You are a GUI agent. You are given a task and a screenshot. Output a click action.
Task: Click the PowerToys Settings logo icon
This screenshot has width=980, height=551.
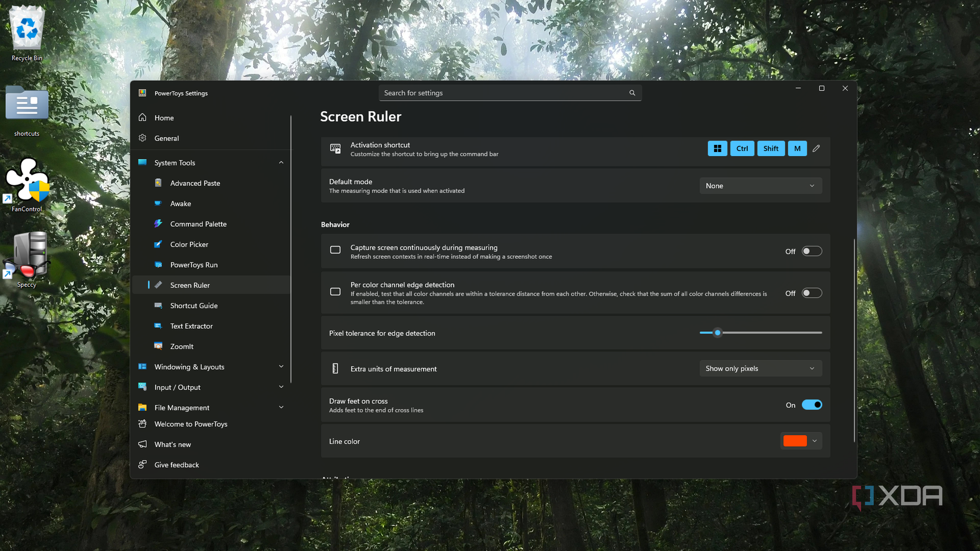[x=143, y=93]
